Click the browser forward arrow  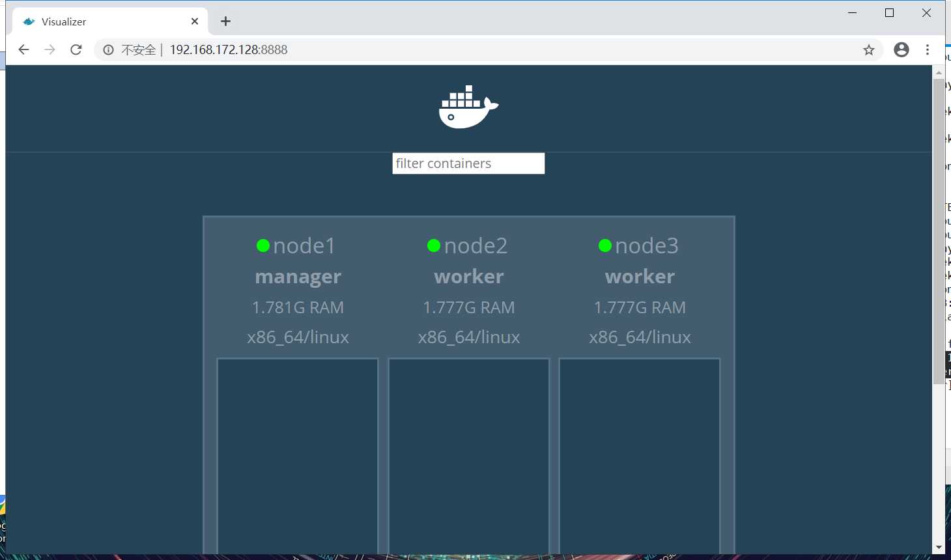pyautogui.click(x=50, y=49)
